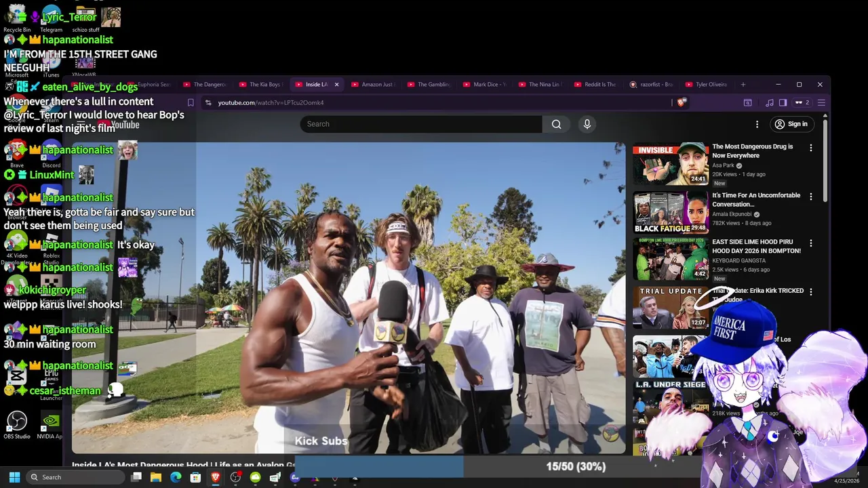Close the Inside LA tab

336,85
